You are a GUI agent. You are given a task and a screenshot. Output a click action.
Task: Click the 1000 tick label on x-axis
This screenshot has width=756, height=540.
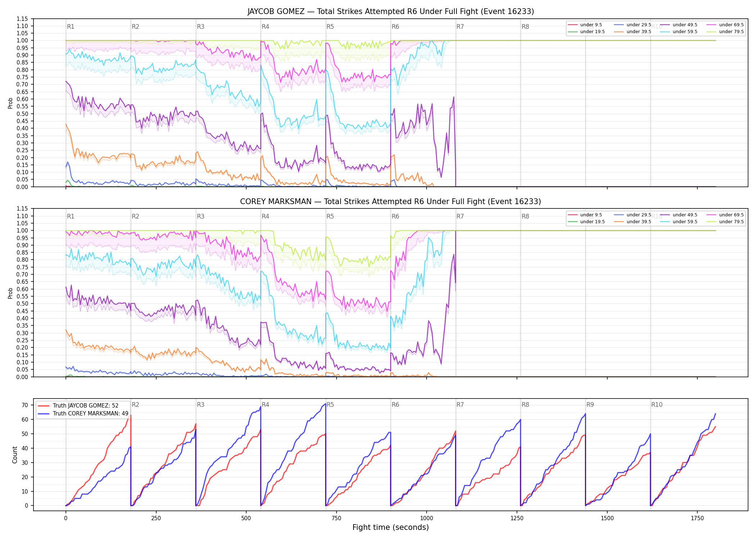click(427, 518)
